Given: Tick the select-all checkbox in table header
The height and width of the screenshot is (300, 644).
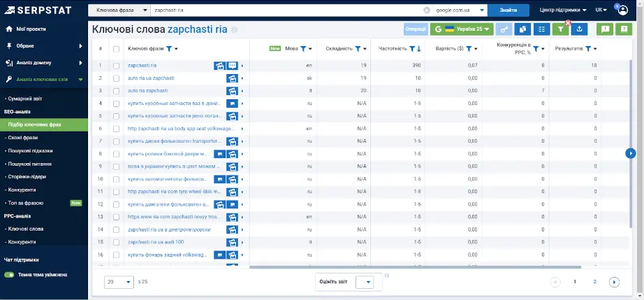Looking at the screenshot, I should pos(116,49).
